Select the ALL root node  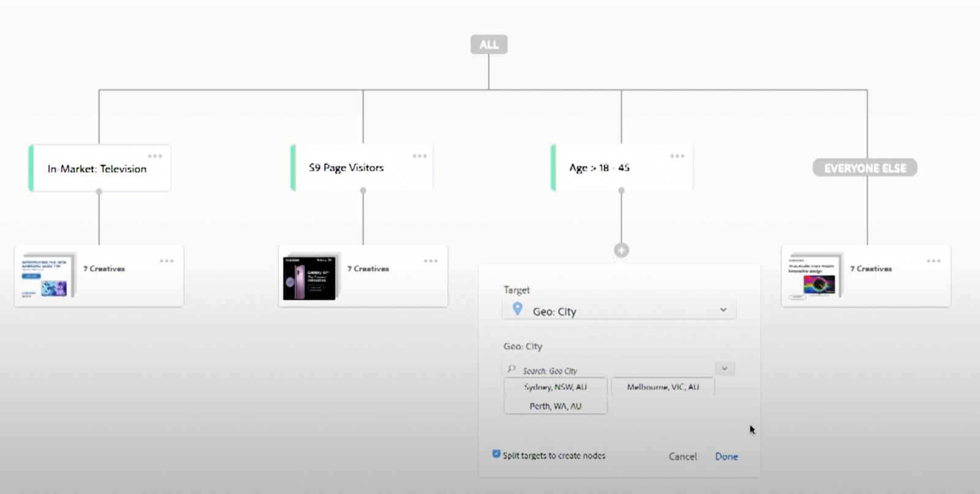[x=489, y=45]
